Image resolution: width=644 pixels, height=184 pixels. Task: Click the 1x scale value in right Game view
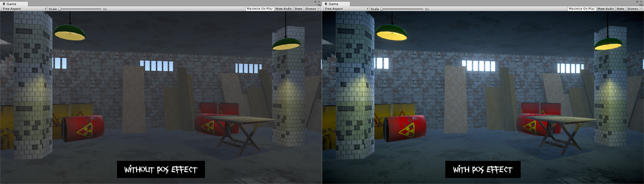click(x=427, y=9)
